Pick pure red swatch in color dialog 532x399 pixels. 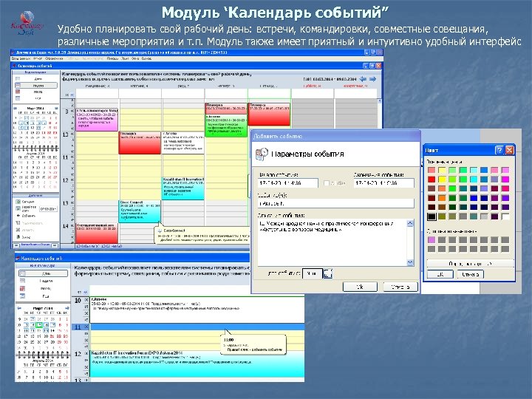pyautogui.click(x=432, y=180)
